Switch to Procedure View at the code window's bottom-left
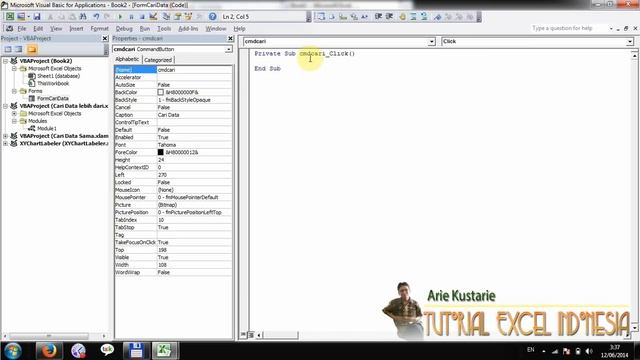This screenshot has width=640, height=360. point(243,335)
